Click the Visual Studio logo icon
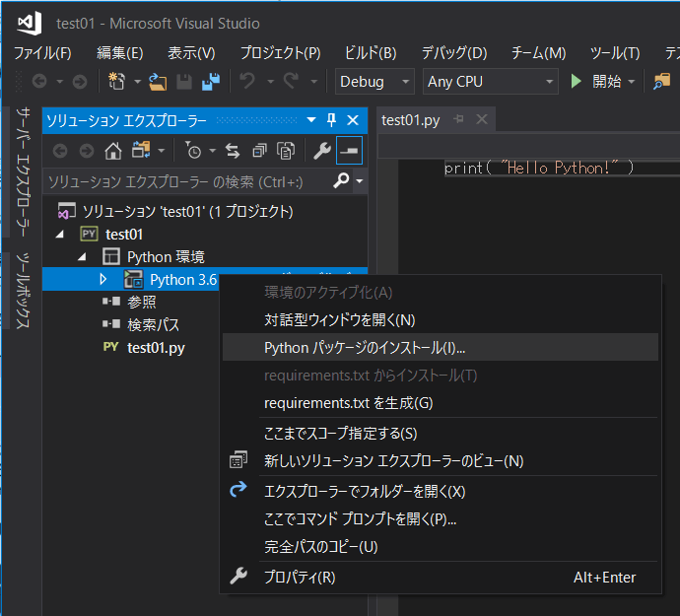Image resolution: width=680 pixels, height=616 pixels. click(30, 23)
